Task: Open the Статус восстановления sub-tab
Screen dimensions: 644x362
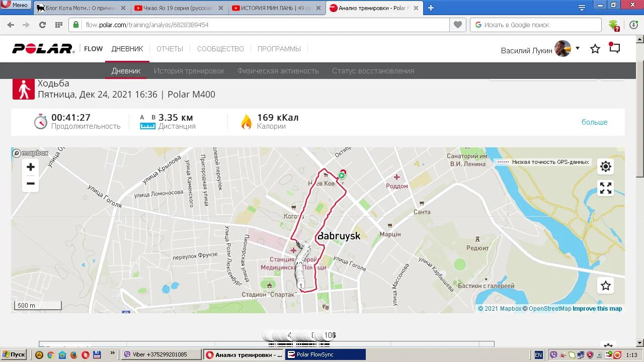Action: (x=373, y=71)
